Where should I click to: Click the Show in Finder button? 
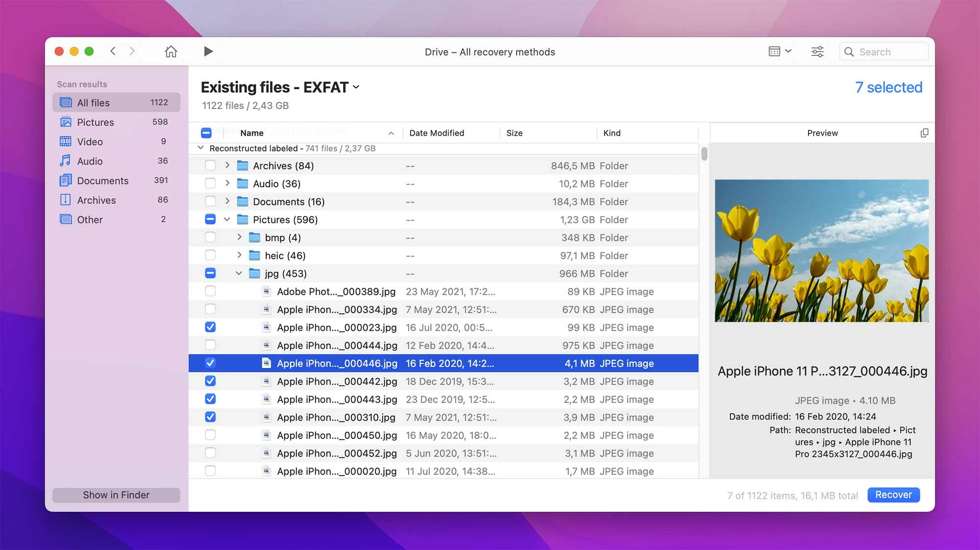pos(116,495)
